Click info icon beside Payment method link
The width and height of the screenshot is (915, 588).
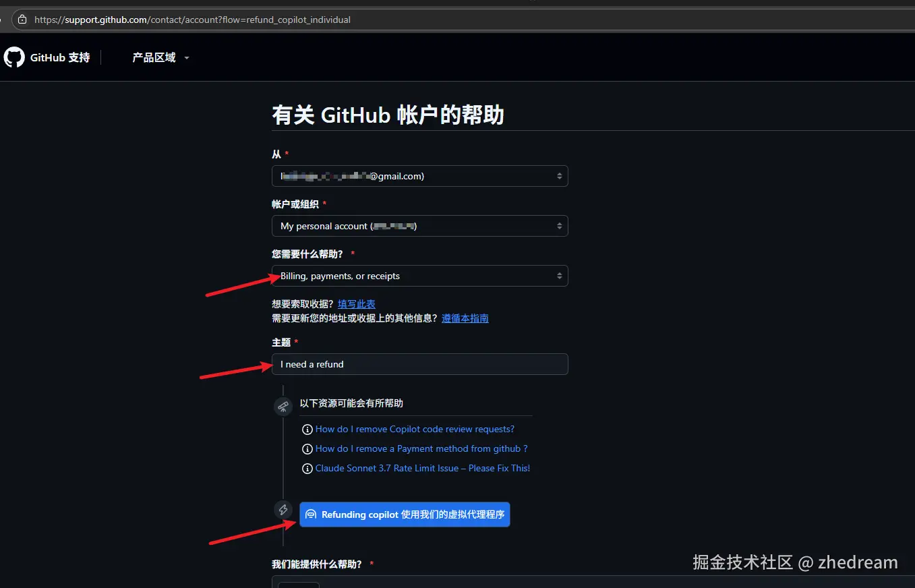(307, 449)
